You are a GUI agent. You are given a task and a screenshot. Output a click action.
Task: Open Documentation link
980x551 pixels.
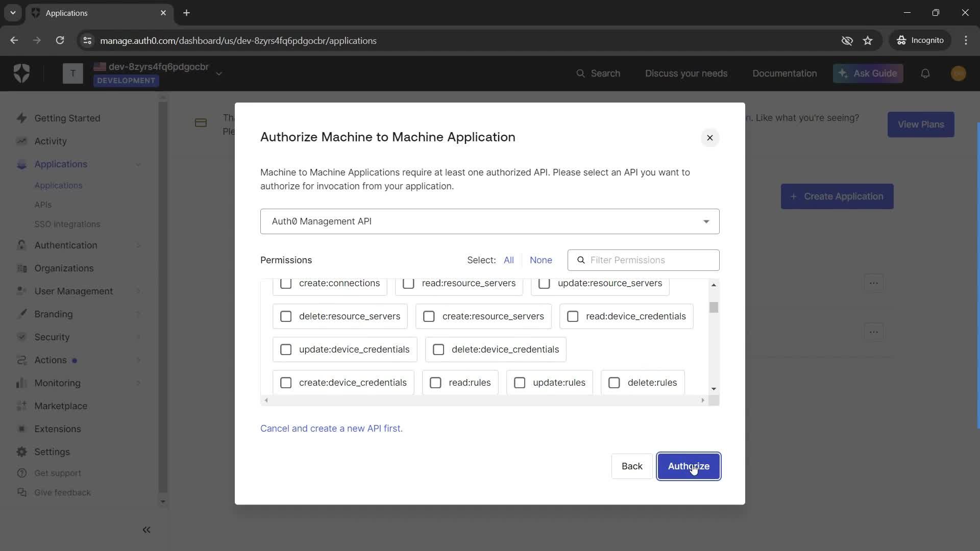[785, 73]
